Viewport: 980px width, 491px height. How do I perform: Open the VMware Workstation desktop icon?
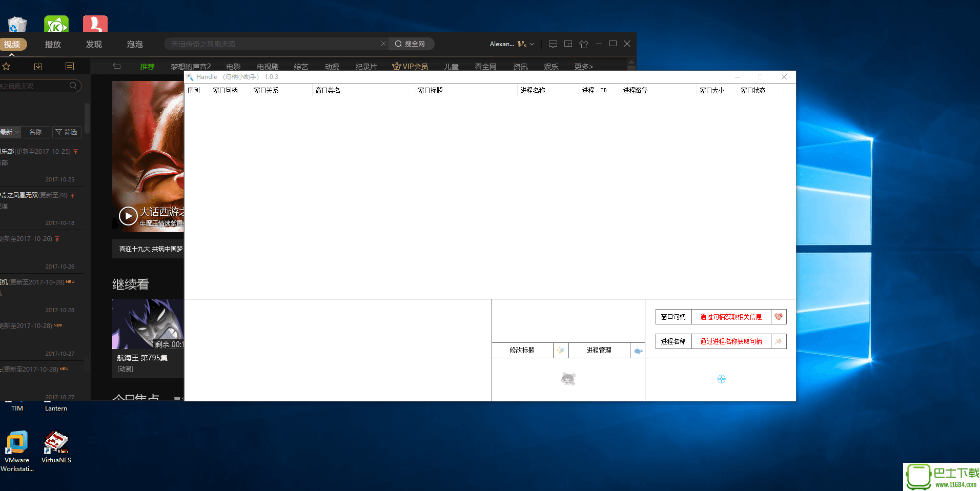(x=17, y=451)
